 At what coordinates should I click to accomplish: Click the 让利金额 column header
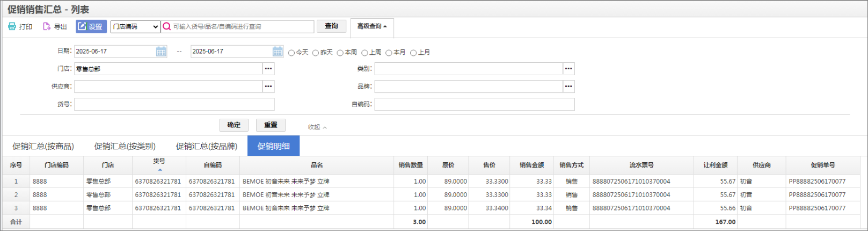point(716,165)
